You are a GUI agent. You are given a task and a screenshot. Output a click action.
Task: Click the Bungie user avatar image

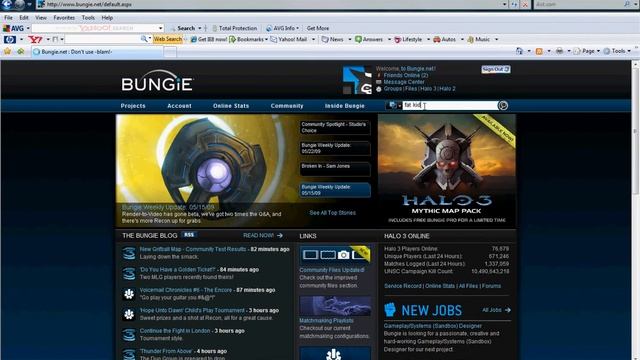pos(357,80)
